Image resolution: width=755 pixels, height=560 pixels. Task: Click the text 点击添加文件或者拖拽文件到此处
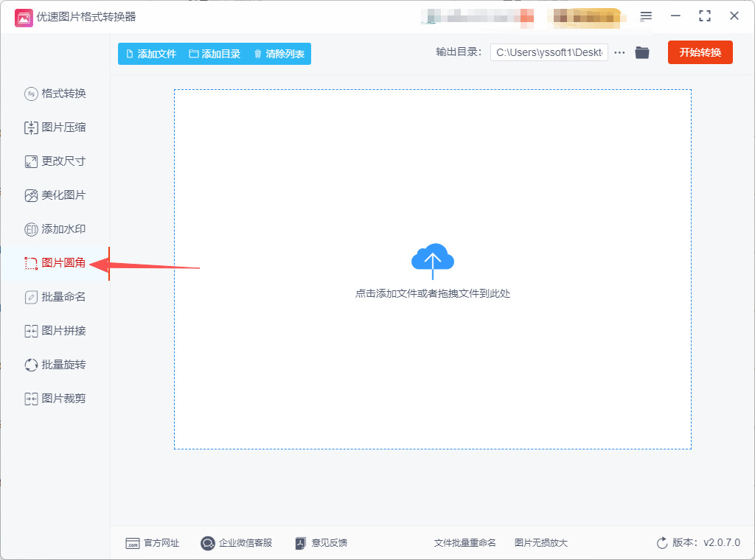click(x=432, y=293)
